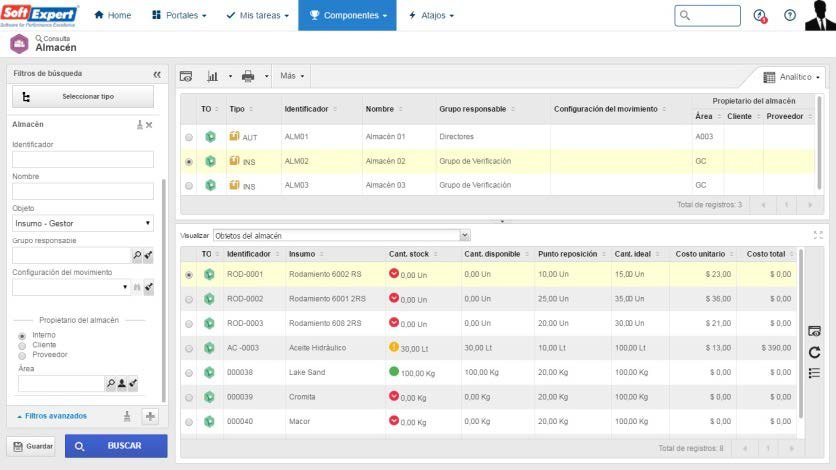Open the bar chart icon in the toolbar
Viewport: 836px width, 470px height.
click(212, 76)
